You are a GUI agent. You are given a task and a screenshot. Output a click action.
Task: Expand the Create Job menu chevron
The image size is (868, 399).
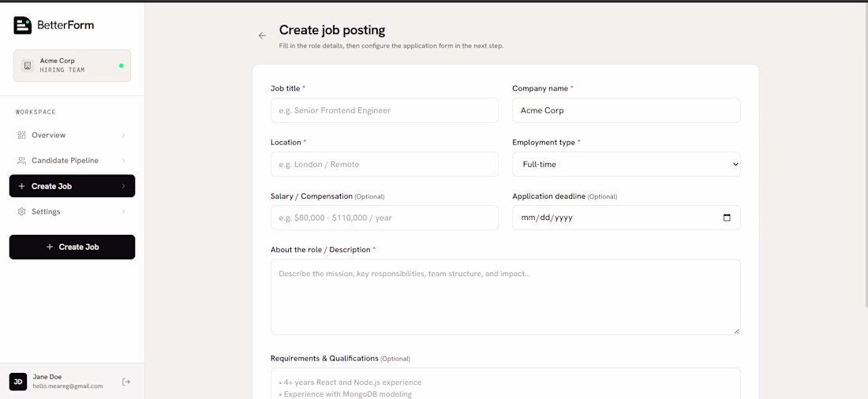point(123,186)
